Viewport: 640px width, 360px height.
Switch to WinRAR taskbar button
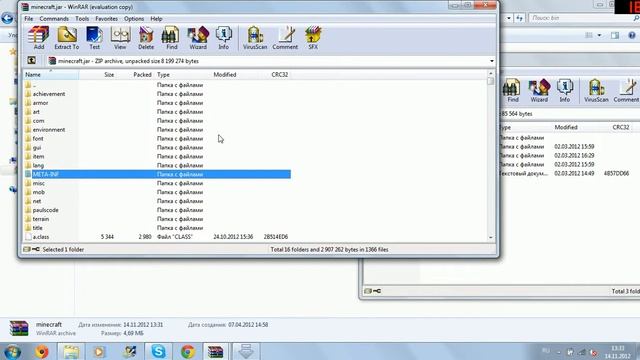pos(216,351)
